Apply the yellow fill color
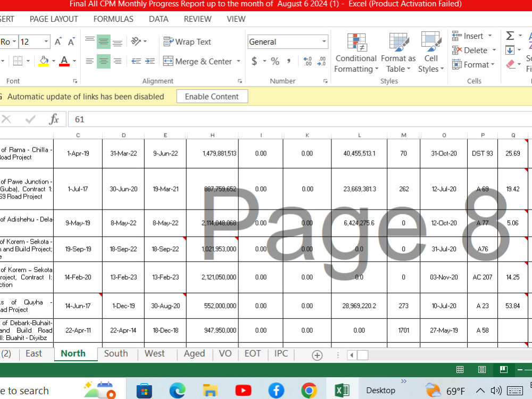This screenshot has height=399, width=532. [44, 61]
